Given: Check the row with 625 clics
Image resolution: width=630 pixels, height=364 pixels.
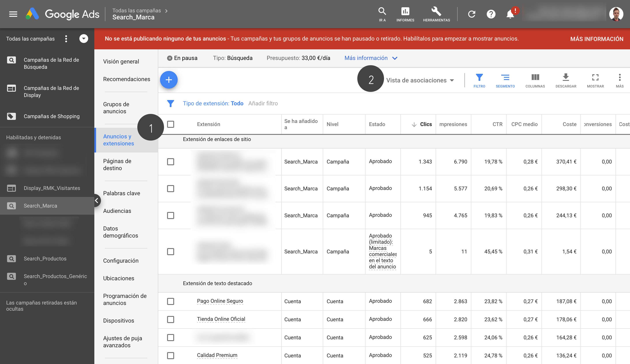Looking at the screenshot, I should [170, 338].
